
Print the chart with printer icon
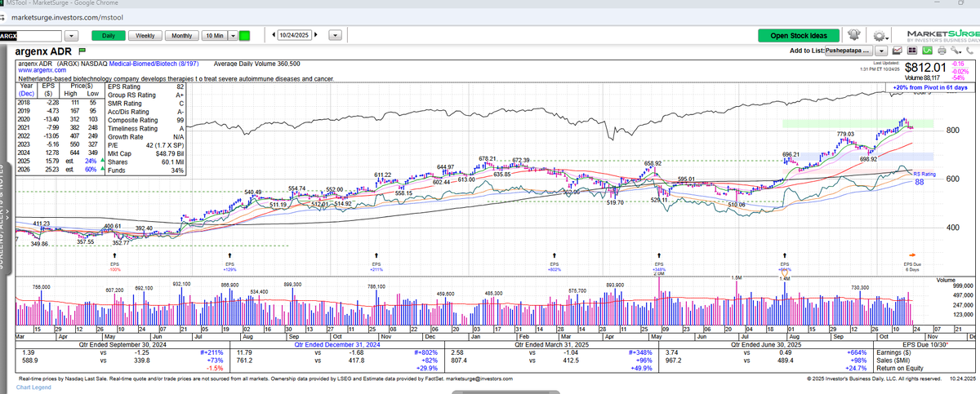click(942, 51)
